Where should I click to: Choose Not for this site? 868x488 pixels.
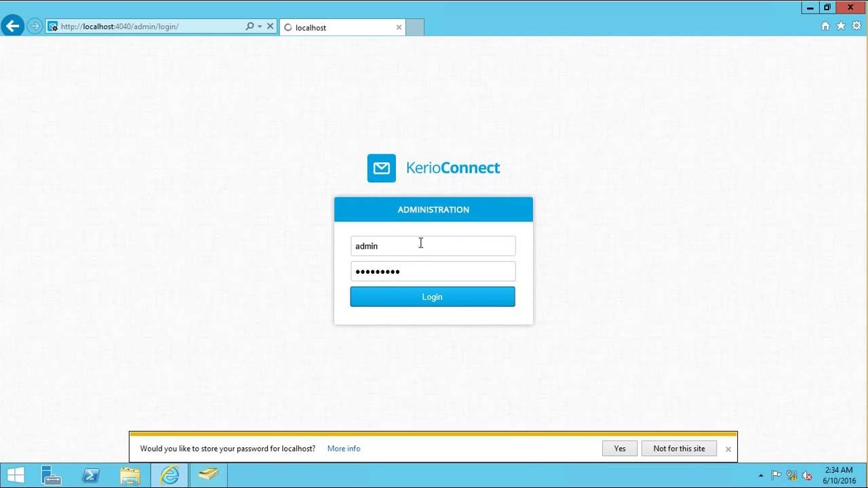pos(679,449)
